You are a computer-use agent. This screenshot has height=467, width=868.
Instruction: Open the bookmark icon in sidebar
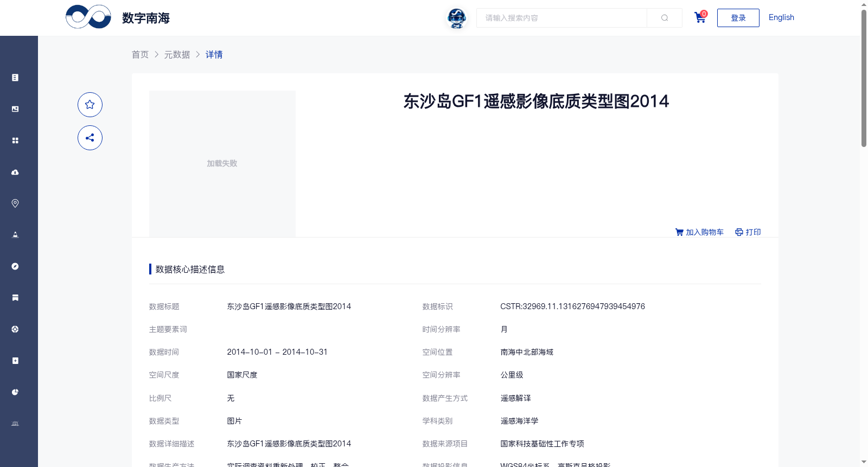coord(15,298)
